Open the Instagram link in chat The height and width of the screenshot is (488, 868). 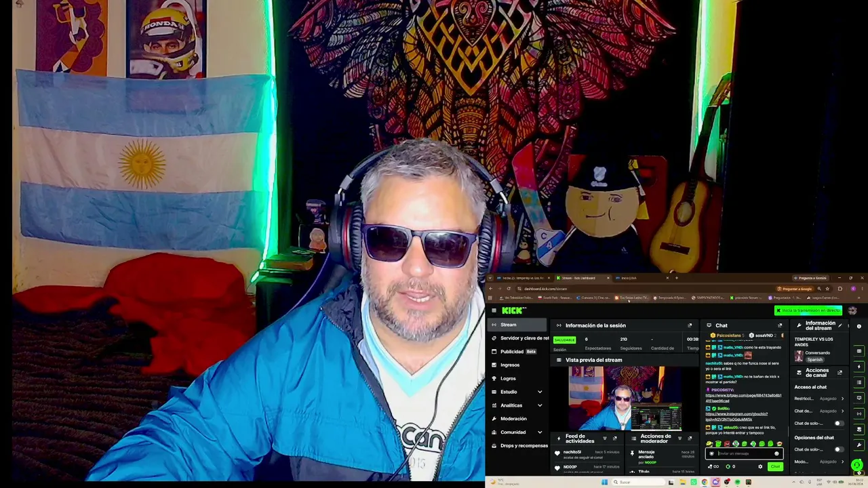point(736,416)
